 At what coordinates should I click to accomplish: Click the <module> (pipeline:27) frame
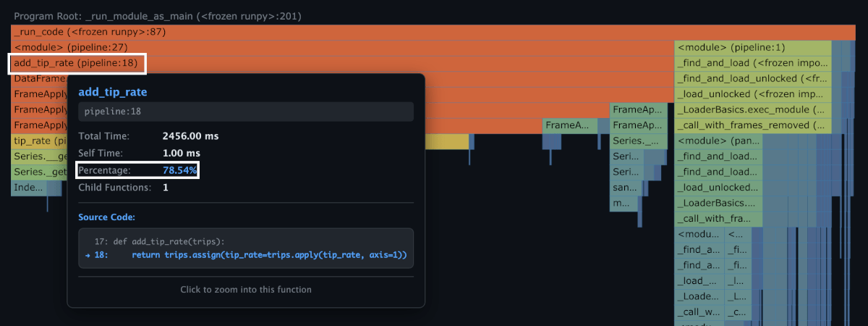click(342, 47)
